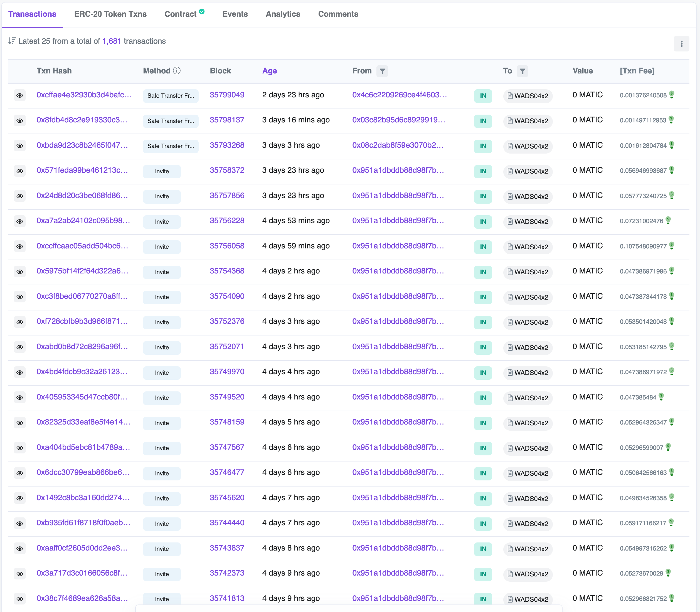700x612 pixels.
Task: Click the Method info icon
Action: [x=177, y=71]
